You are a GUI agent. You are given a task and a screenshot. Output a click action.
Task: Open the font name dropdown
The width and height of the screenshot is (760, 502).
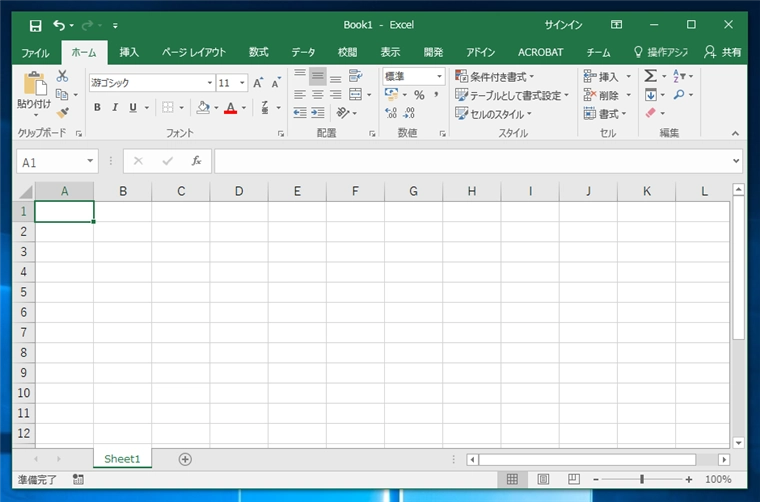(210, 83)
